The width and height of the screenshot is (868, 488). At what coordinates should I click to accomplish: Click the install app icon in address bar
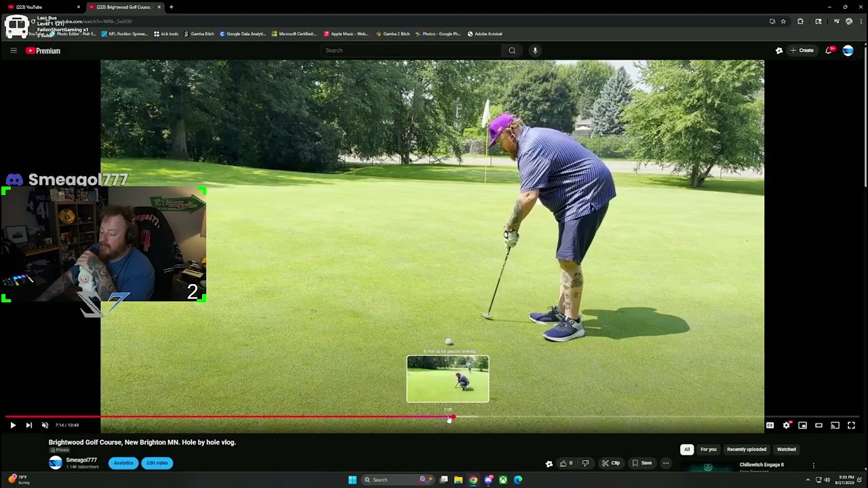(772, 22)
